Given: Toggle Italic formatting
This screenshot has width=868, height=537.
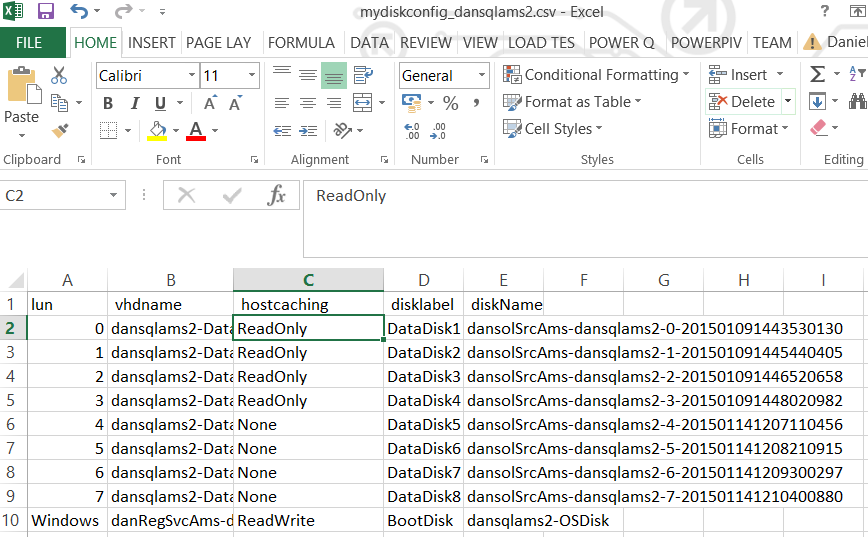Looking at the screenshot, I should pyautogui.click(x=134, y=103).
